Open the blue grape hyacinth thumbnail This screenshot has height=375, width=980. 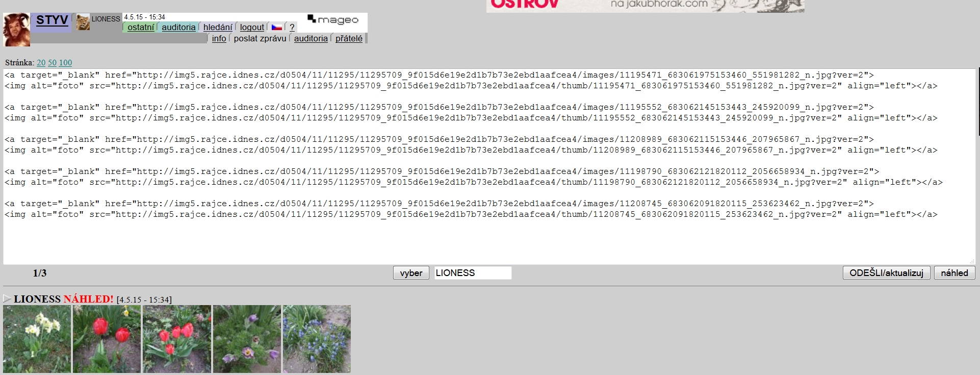(x=317, y=339)
